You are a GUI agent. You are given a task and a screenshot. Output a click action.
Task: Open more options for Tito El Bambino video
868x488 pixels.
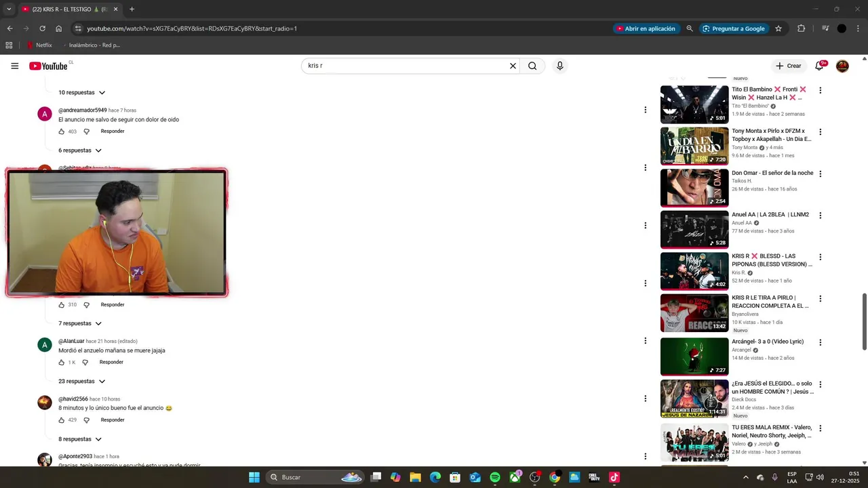coord(820,90)
